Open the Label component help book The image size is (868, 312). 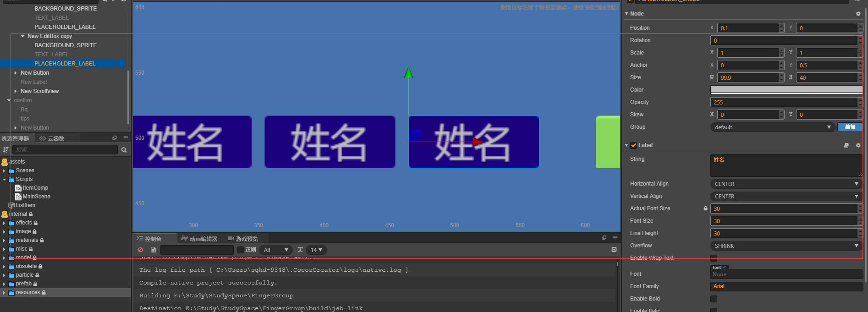point(846,145)
